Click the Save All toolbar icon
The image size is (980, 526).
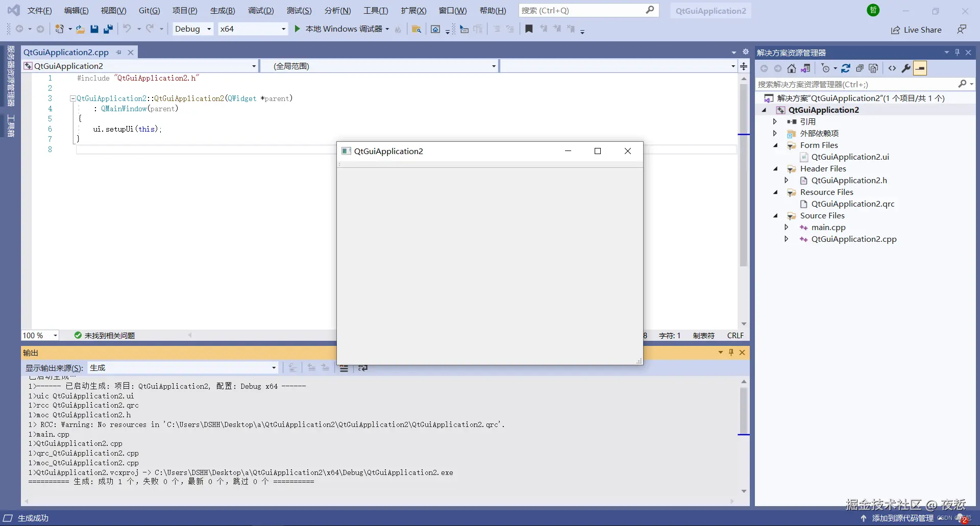coord(108,29)
